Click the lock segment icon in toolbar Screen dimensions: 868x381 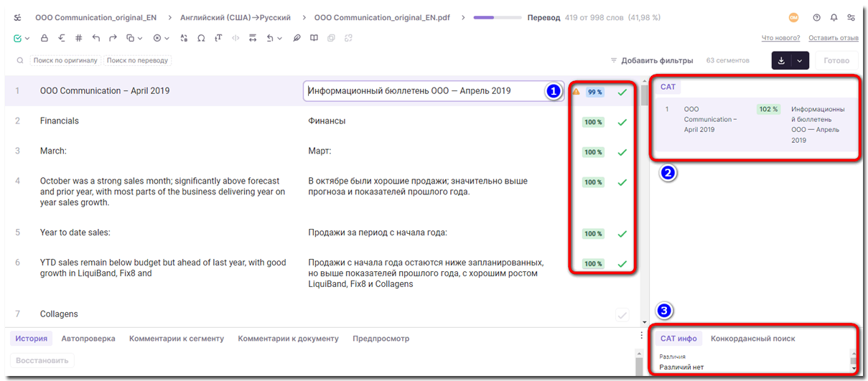(x=44, y=38)
